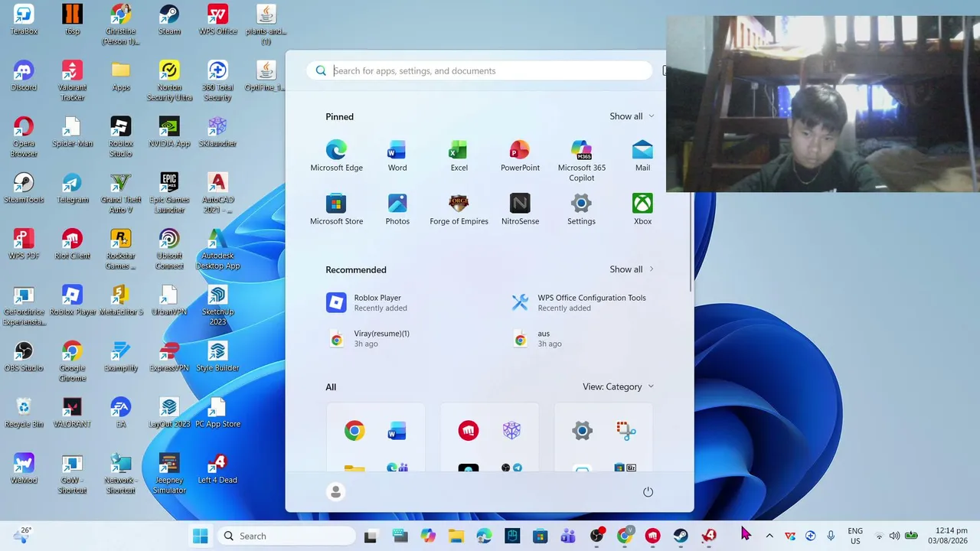Open WPS Office Configuration Tools recommendation
Screen dimensions: 980x551
pos(581,302)
